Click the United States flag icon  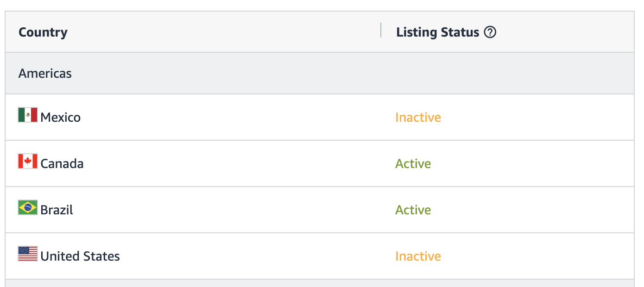(28, 254)
